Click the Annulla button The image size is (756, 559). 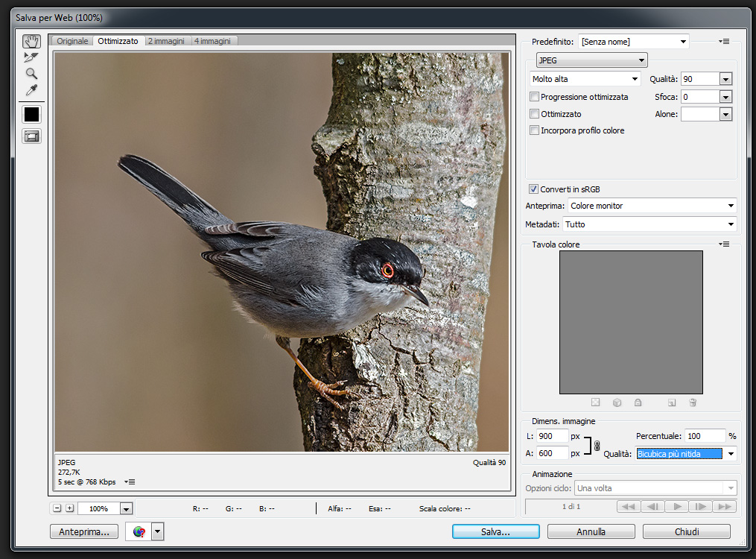[591, 531]
